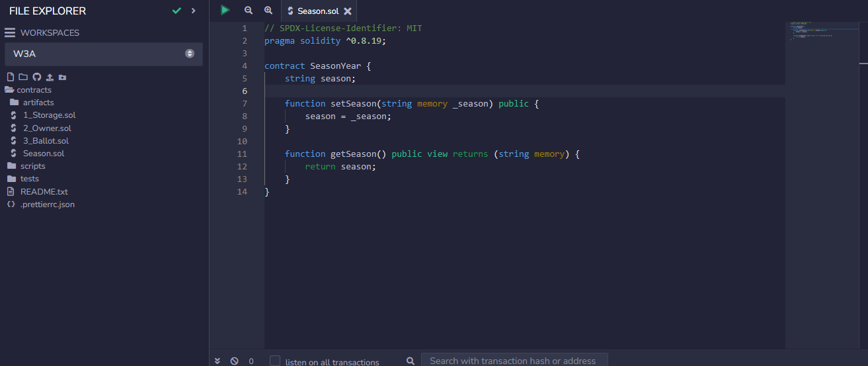Publish files to GitHub gist icon

(36, 77)
